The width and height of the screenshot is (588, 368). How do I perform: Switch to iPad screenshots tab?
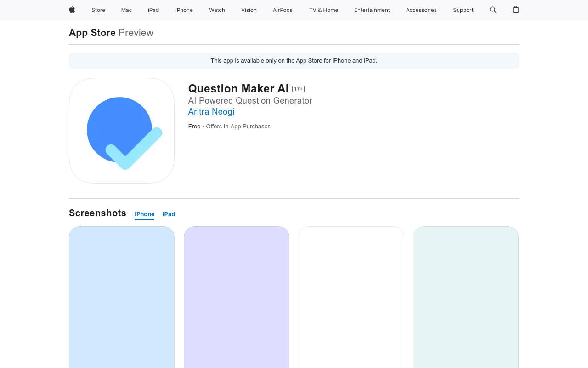169,214
